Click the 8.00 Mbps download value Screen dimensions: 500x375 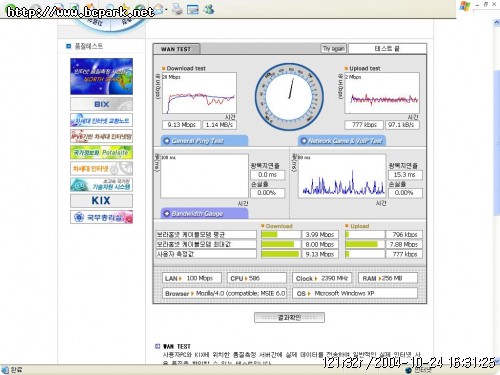tap(320, 244)
